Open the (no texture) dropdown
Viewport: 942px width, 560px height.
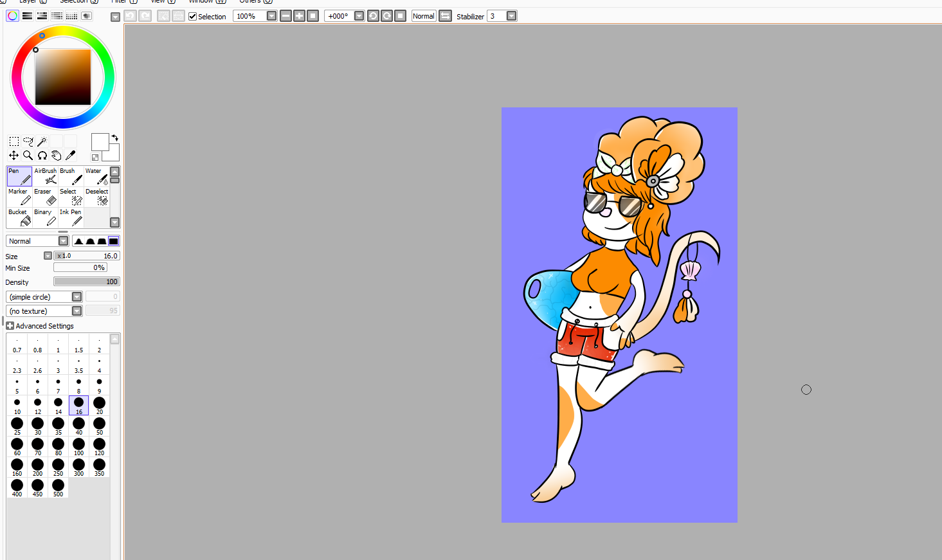tap(44, 311)
